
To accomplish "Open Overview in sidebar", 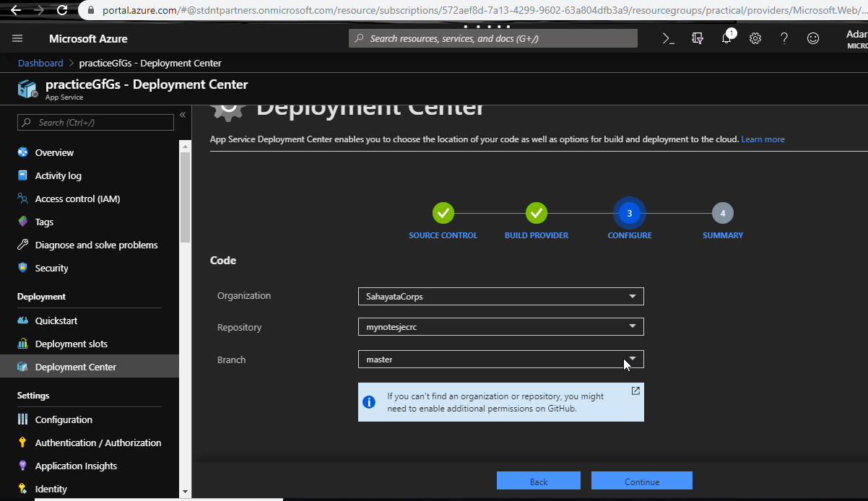I will pyautogui.click(x=54, y=152).
